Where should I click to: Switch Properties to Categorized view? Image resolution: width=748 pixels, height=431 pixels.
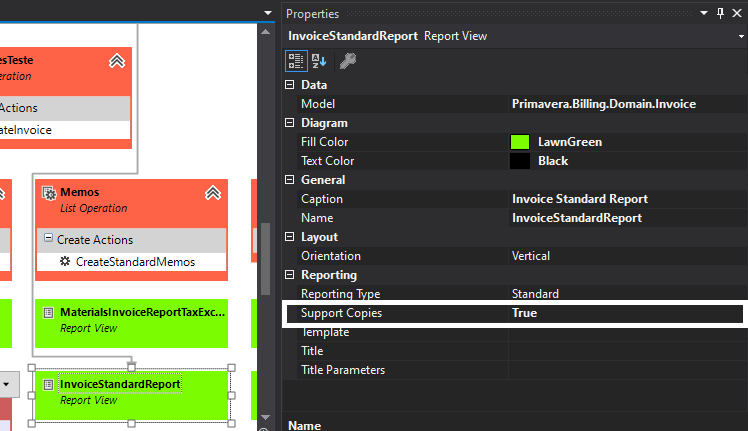(x=296, y=61)
